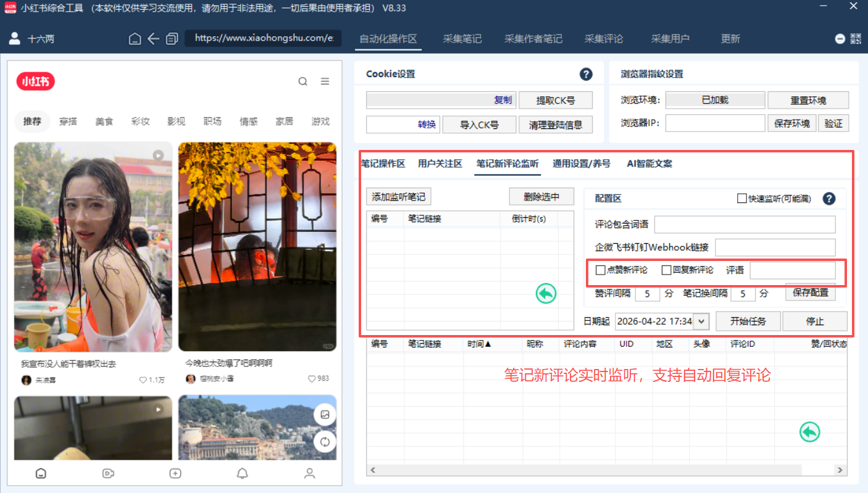
Task: Start monitoring with 开始任务 button
Action: (x=748, y=321)
